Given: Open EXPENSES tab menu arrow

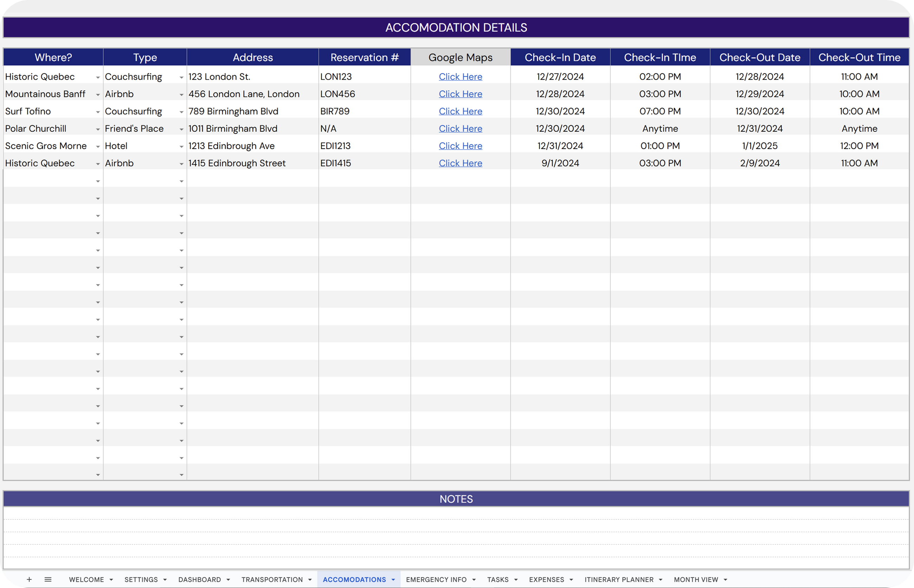Looking at the screenshot, I should pyautogui.click(x=571, y=580).
